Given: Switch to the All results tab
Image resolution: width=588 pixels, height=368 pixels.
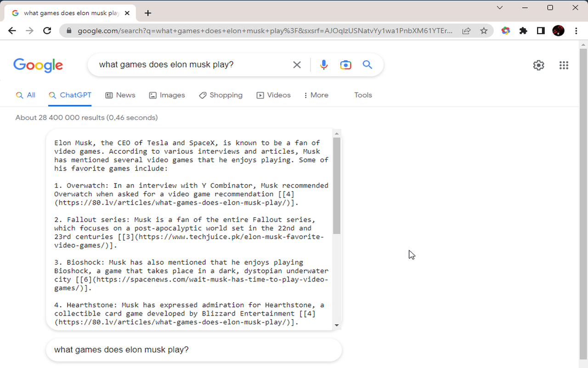Looking at the screenshot, I should coord(26,95).
